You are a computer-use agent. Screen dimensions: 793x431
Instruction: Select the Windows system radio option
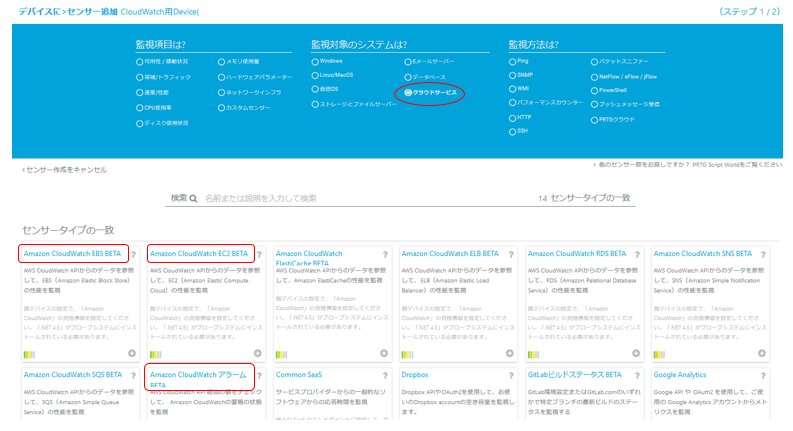(315, 62)
